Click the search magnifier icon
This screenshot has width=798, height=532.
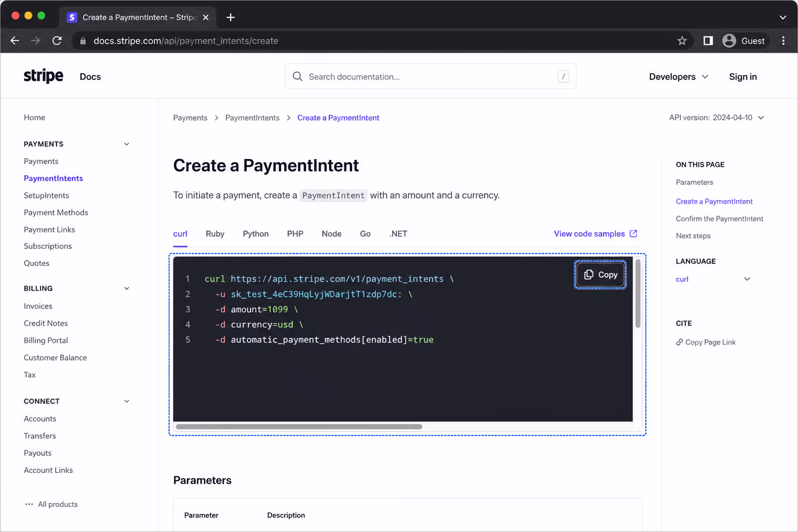298,76
